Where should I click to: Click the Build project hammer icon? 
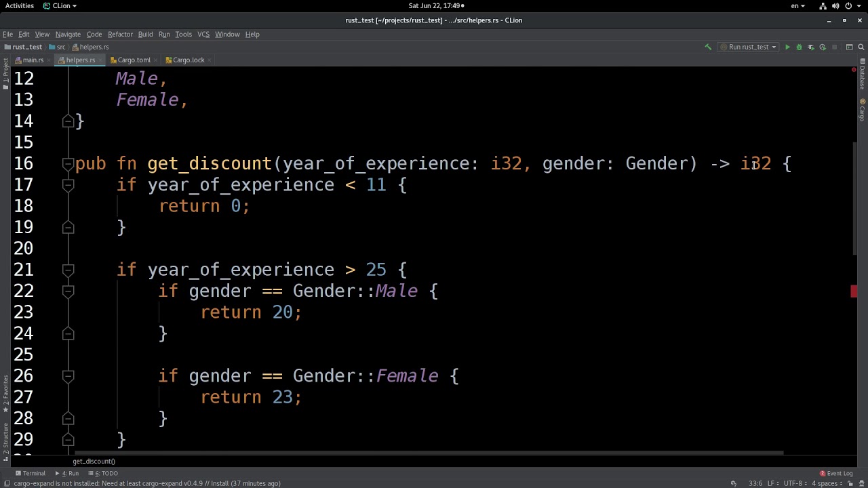[x=708, y=47]
